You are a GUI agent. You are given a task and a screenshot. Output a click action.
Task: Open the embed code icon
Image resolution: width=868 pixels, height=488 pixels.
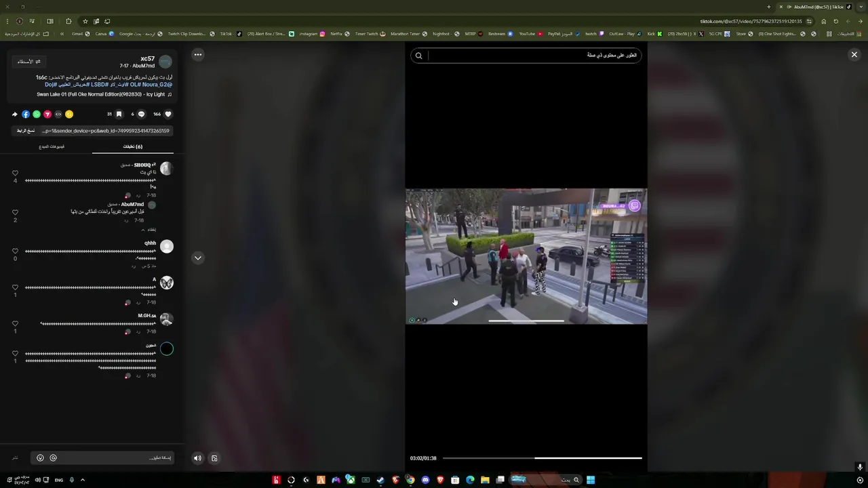(x=58, y=114)
